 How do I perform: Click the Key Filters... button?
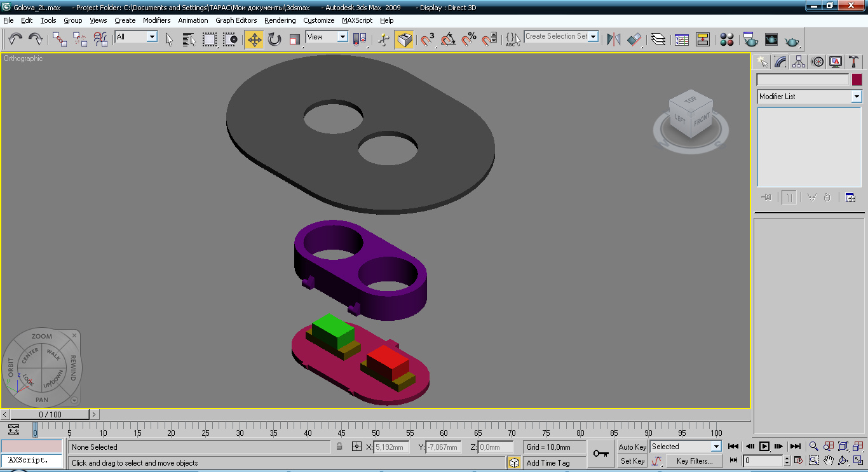(x=694, y=461)
